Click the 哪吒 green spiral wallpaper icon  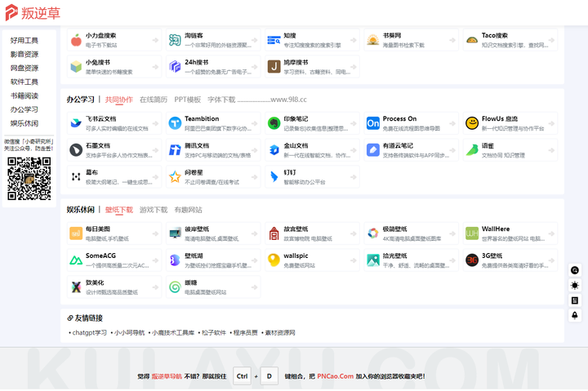point(175,287)
